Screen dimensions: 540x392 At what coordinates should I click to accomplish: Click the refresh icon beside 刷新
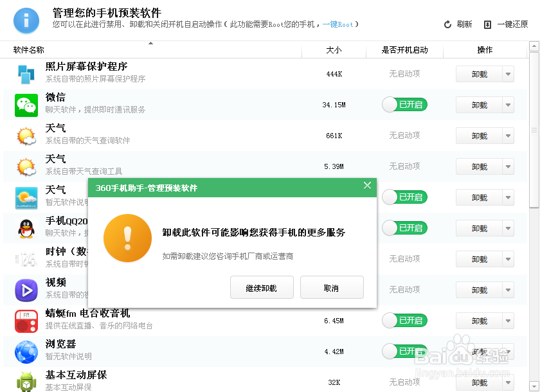pos(447,24)
